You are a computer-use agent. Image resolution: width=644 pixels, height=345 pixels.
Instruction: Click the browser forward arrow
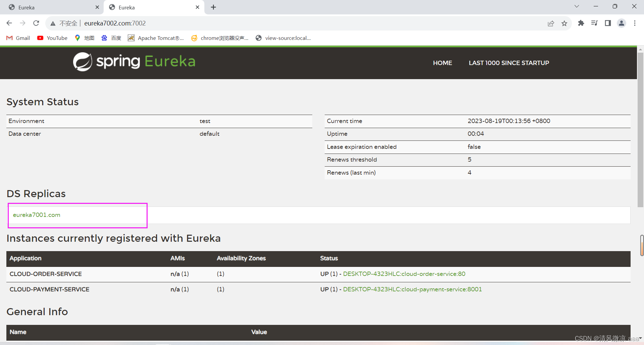coord(22,23)
